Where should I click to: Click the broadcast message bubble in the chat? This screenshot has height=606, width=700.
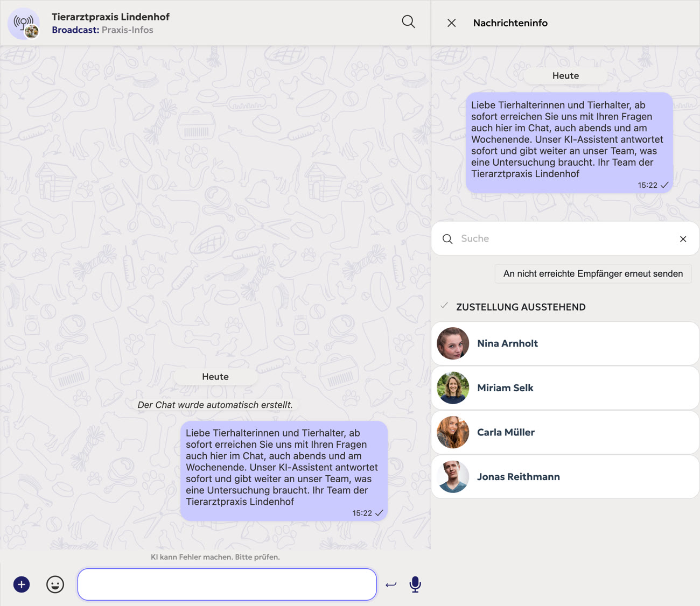tap(284, 471)
